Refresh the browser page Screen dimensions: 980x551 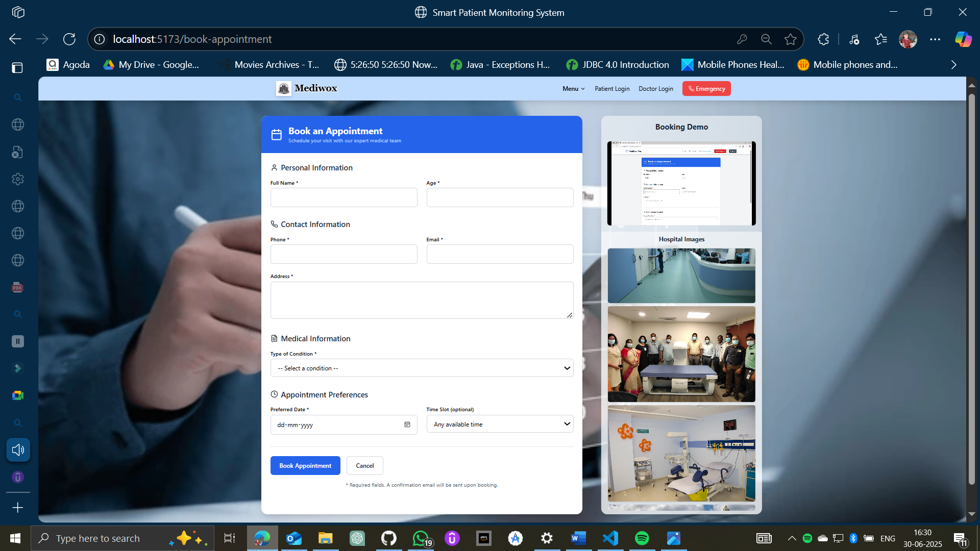pos(69,39)
